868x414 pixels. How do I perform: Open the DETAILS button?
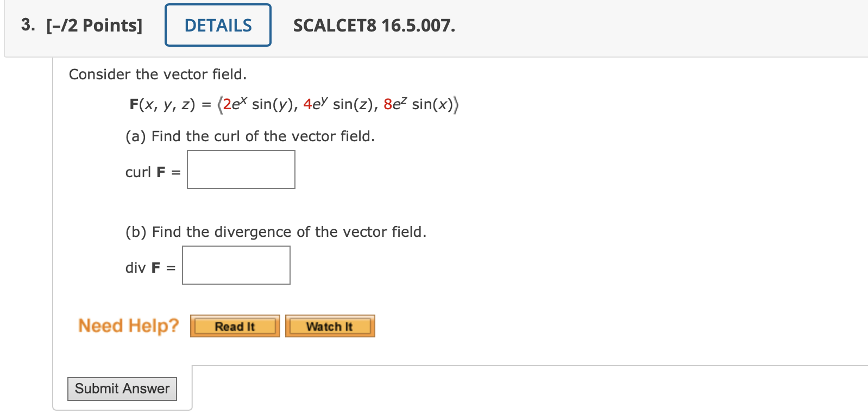[x=218, y=25]
